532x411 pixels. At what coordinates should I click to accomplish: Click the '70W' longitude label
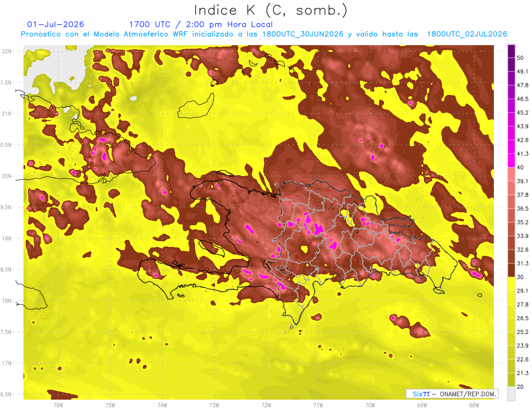point(370,405)
